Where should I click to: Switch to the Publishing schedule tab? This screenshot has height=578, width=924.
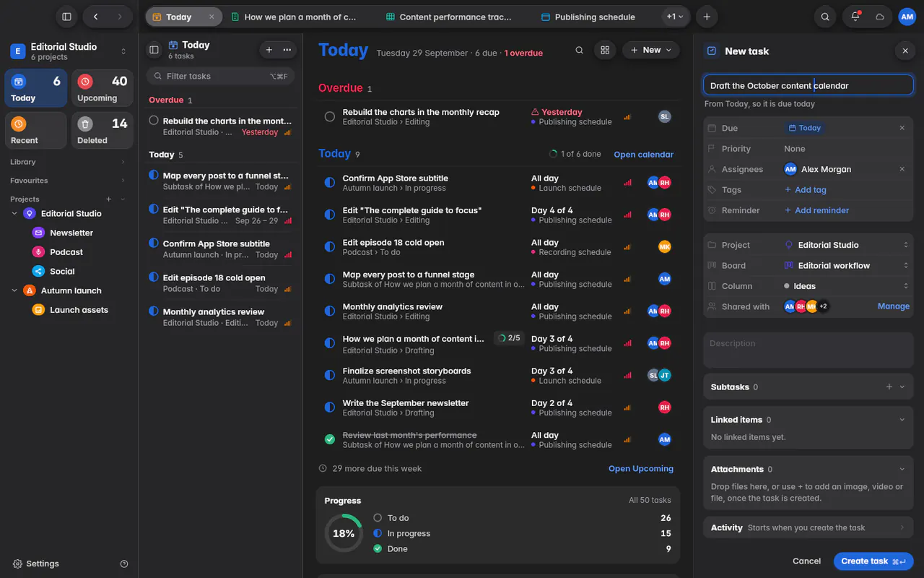pyautogui.click(x=588, y=17)
